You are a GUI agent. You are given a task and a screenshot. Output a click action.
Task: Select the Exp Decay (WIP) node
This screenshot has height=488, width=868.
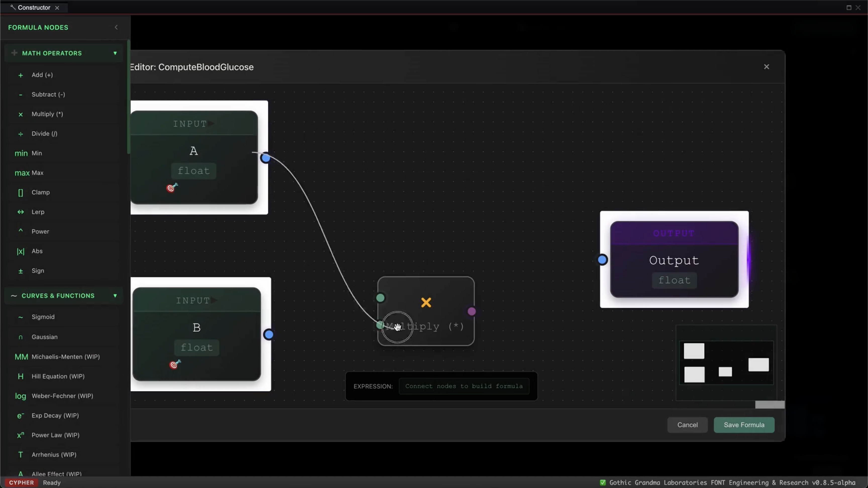(55, 416)
